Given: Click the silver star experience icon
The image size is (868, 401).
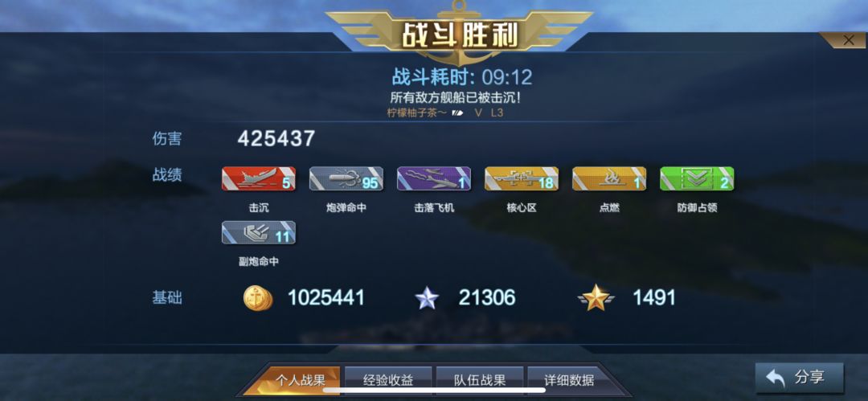Looking at the screenshot, I should [427, 298].
